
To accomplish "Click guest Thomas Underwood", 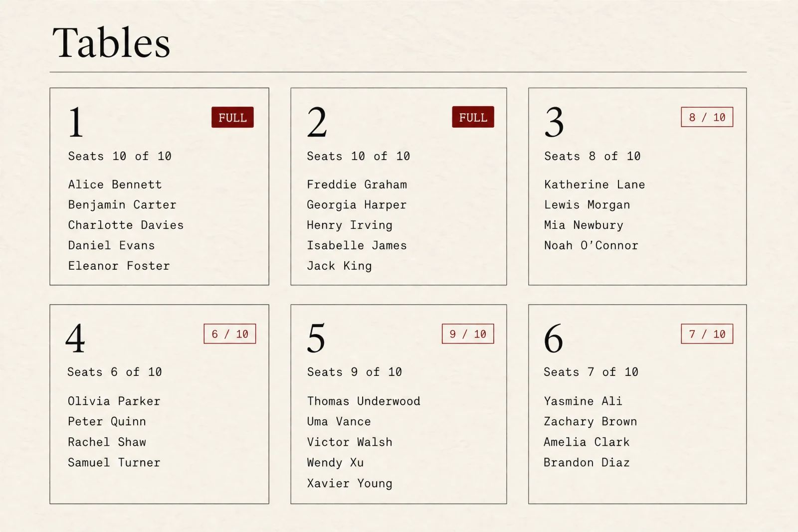I will click(x=364, y=401).
